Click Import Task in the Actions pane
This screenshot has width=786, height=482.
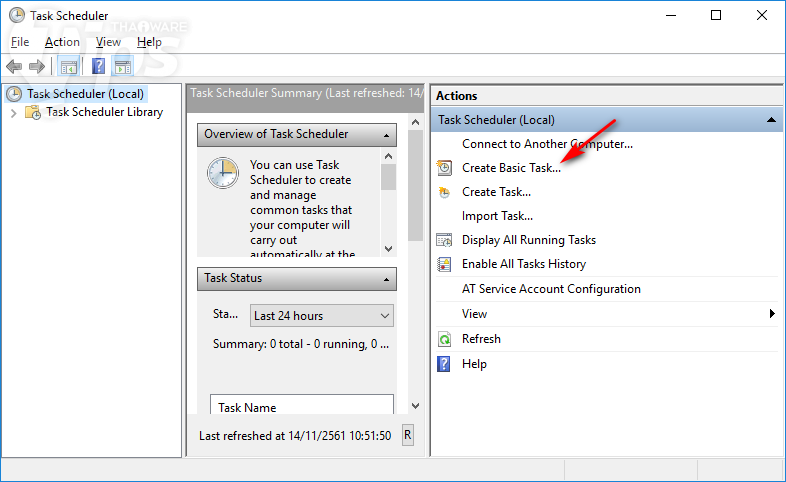(497, 216)
